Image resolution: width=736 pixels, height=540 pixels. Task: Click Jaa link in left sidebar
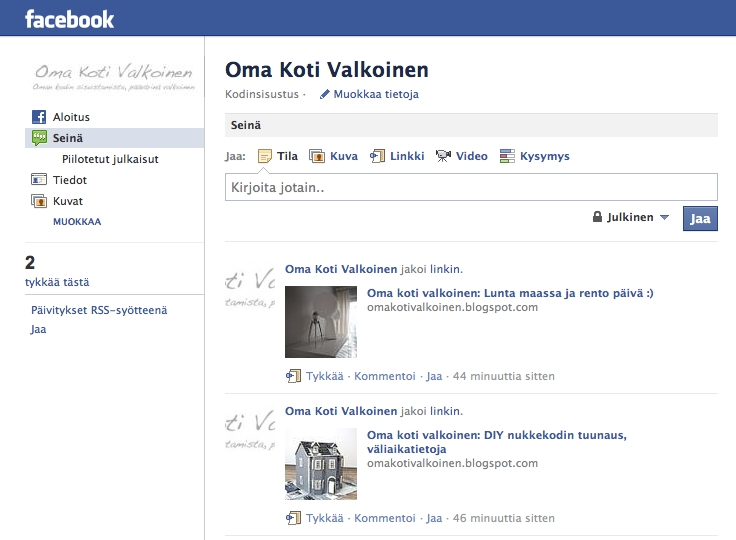pyautogui.click(x=38, y=329)
